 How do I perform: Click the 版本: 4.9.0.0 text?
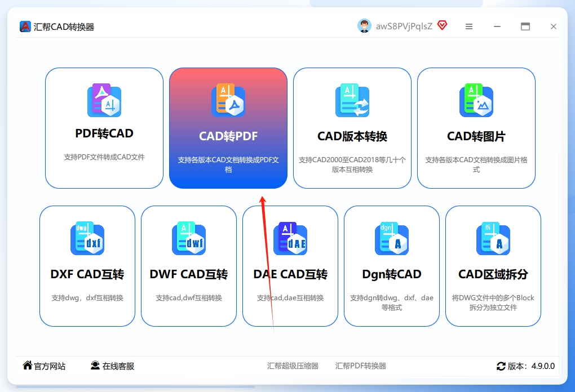[531, 366]
